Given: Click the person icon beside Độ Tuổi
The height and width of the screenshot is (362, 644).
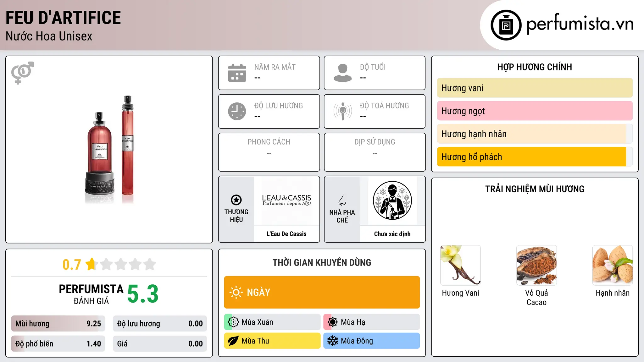Looking at the screenshot, I should point(343,73).
